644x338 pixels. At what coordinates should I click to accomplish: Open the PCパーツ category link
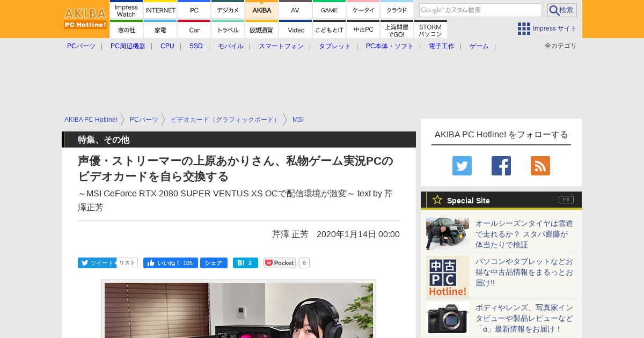coord(81,46)
